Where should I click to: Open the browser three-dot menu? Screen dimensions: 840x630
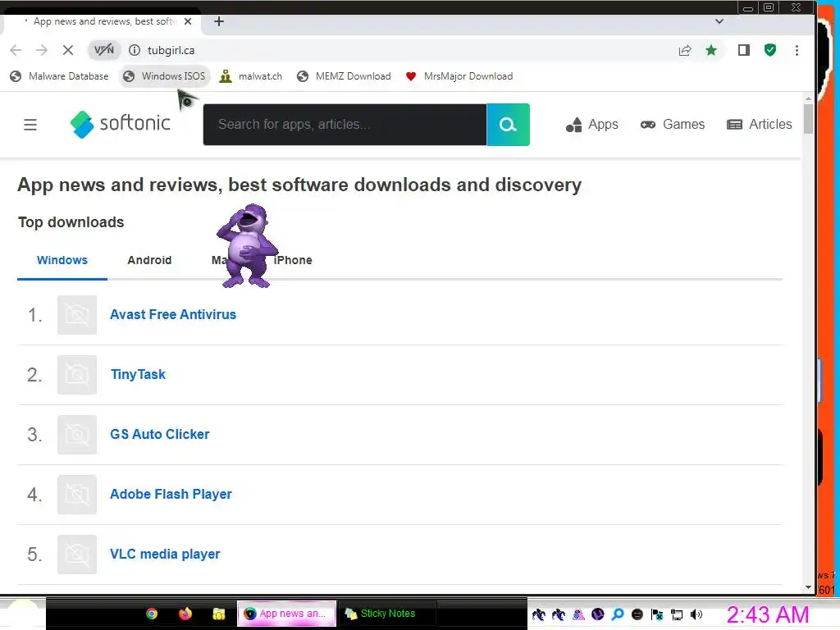(x=797, y=50)
